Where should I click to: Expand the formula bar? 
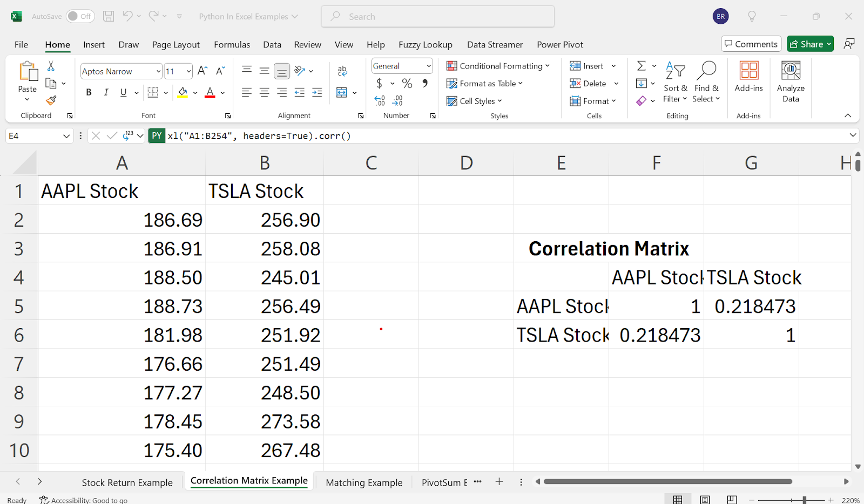coord(853,135)
